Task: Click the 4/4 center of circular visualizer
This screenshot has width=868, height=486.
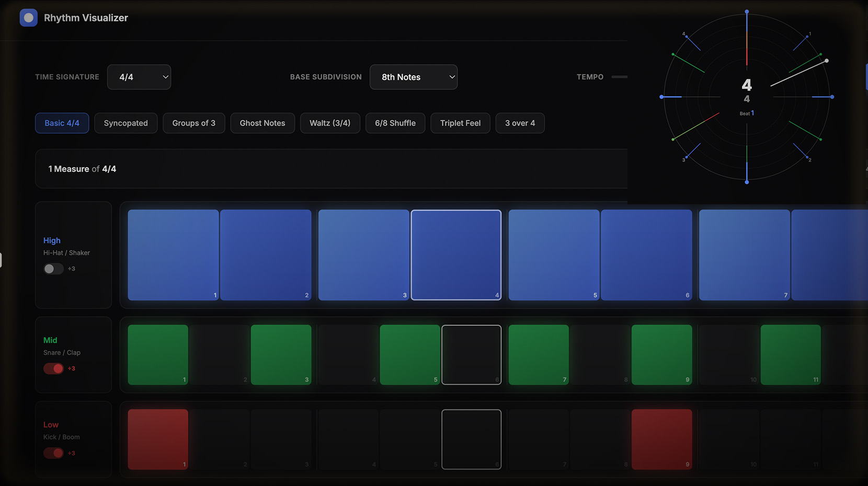Action: [747, 90]
